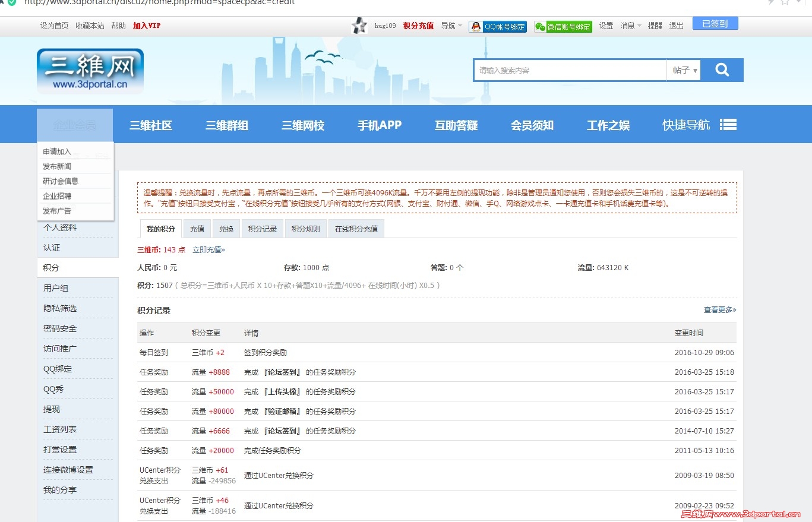
Task: Open the 提醒 notifications link
Action: [655, 26]
